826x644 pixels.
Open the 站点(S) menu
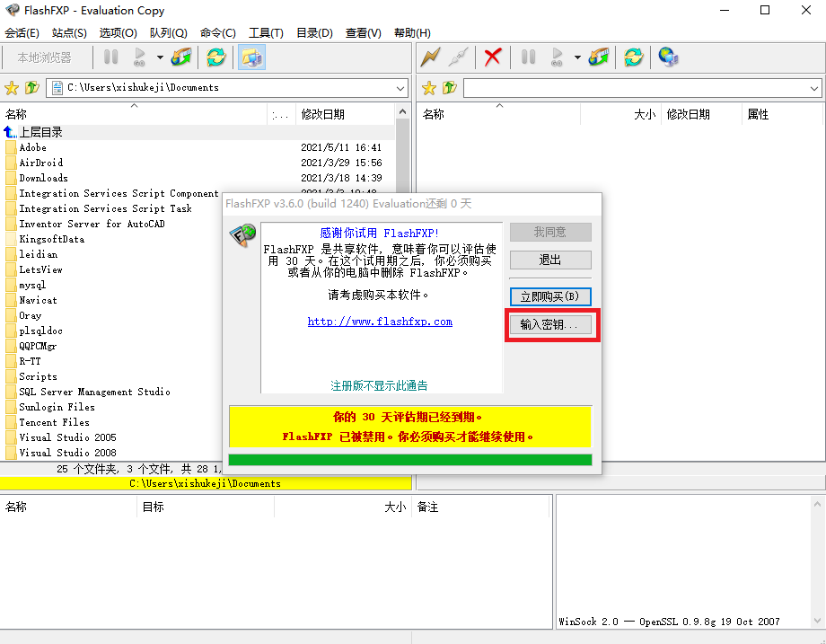click(x=69, y=33)
